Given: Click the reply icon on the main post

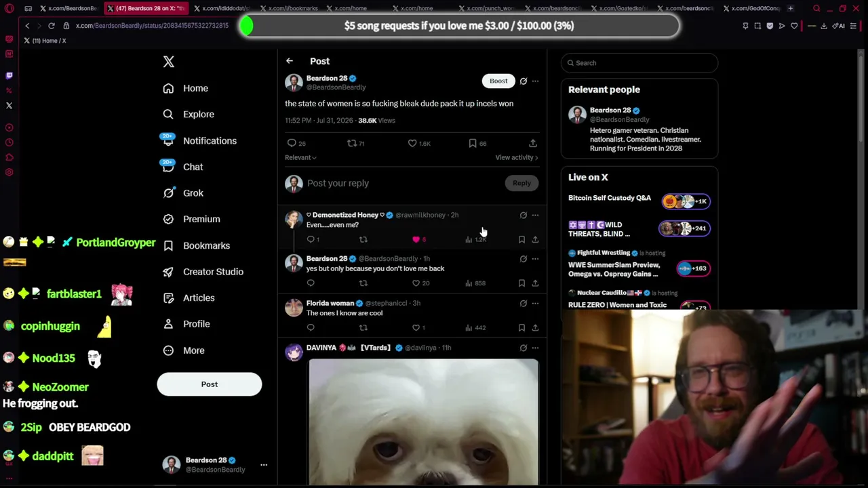Looking at the screenshot, I should tap(292, 143).
